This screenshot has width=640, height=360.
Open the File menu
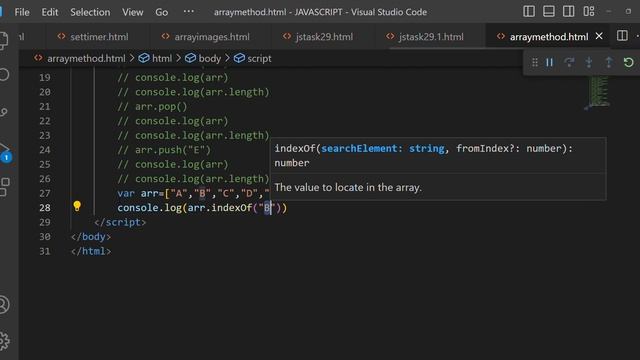point(22,12)
